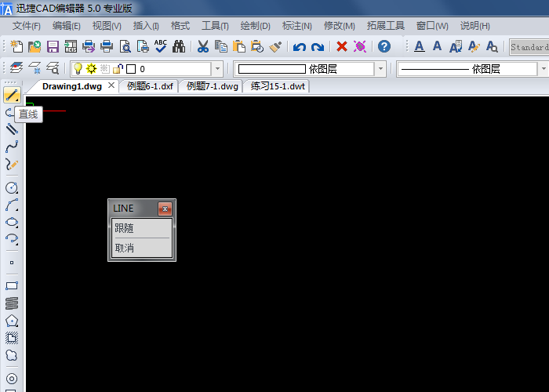The height and width of the screenshot is (392, 549).
Task: Expand the color 依图层 dropdown
Action: (380, 69)
